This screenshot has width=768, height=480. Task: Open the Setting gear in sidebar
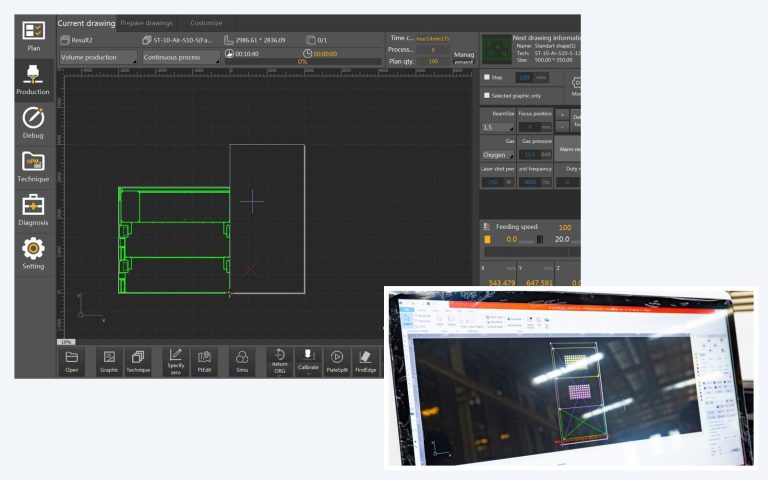pyautogui.click(x=33, y=254)
